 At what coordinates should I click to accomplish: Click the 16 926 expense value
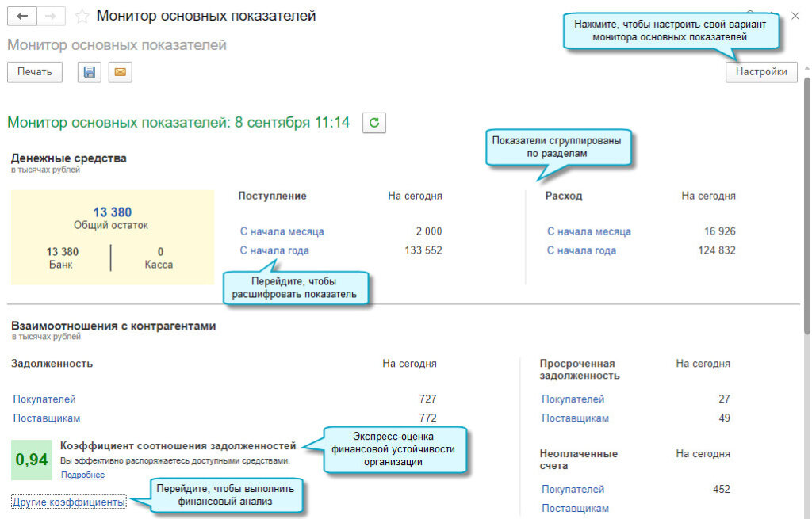pyautogui.click(x=720, y=231)
